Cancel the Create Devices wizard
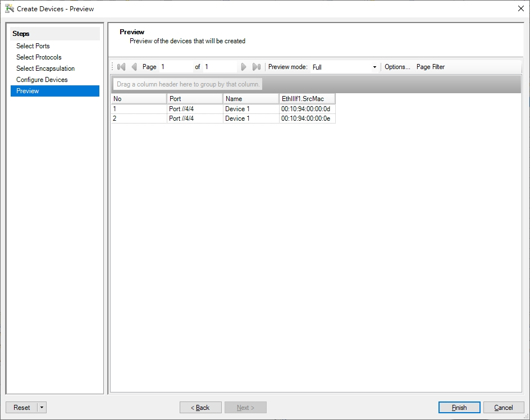 (504, 408)
